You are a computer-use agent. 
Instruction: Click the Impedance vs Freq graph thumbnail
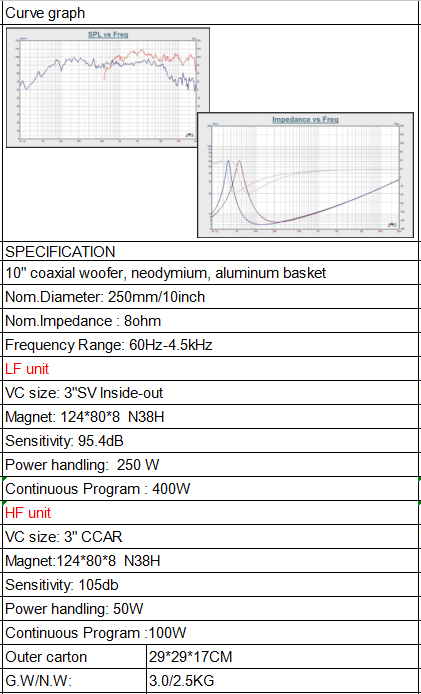(305, 175)
